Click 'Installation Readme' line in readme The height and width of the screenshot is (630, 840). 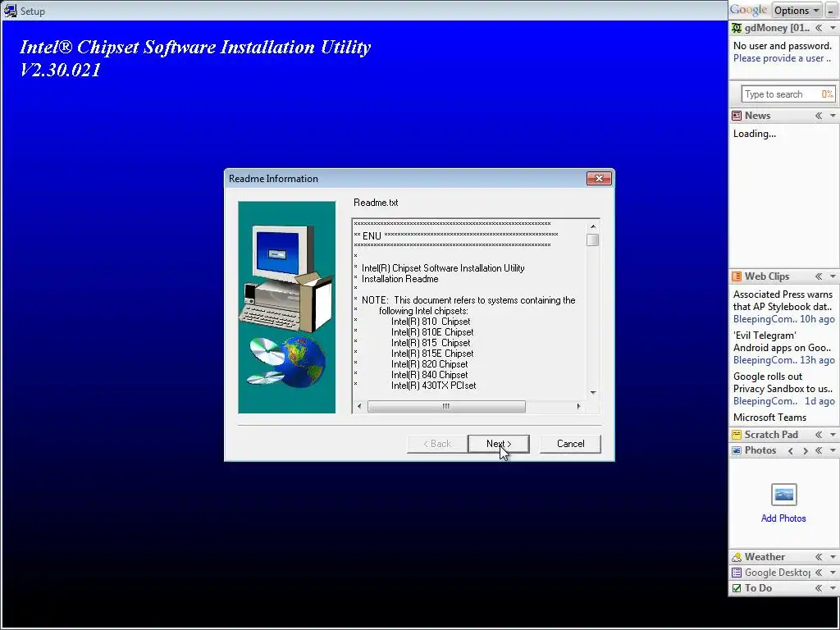coord(399,279)
